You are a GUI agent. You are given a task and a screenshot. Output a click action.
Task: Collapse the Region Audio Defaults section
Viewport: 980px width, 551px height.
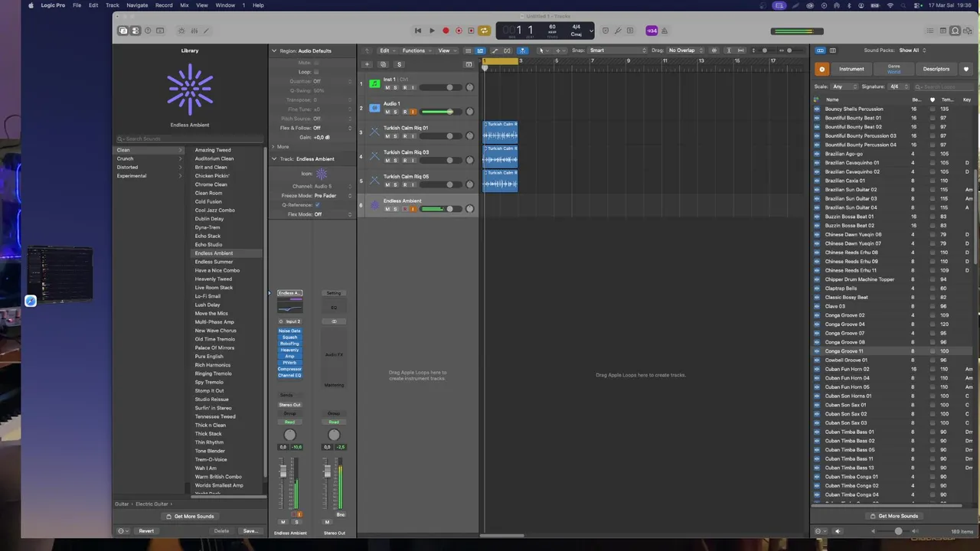(274, 51)
